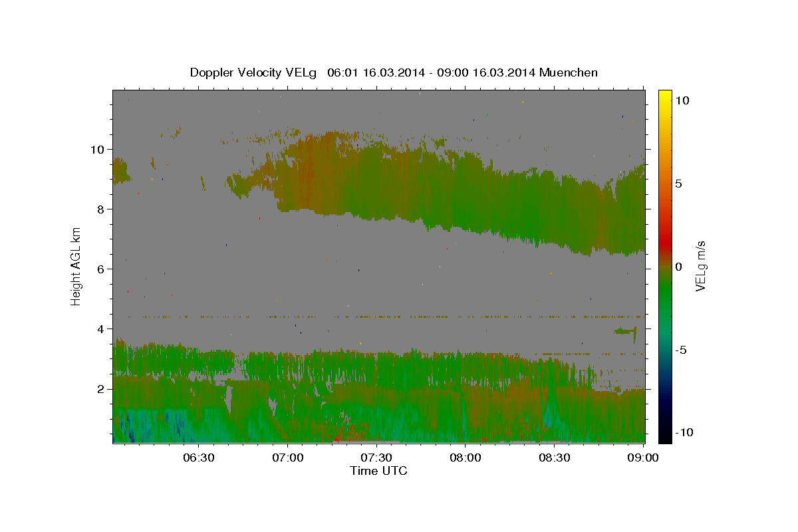Click the colorbar label 'VELg m/s'
Image resolution: width=798 pixels, height=532 pixels.
click(x=700, y=266)
